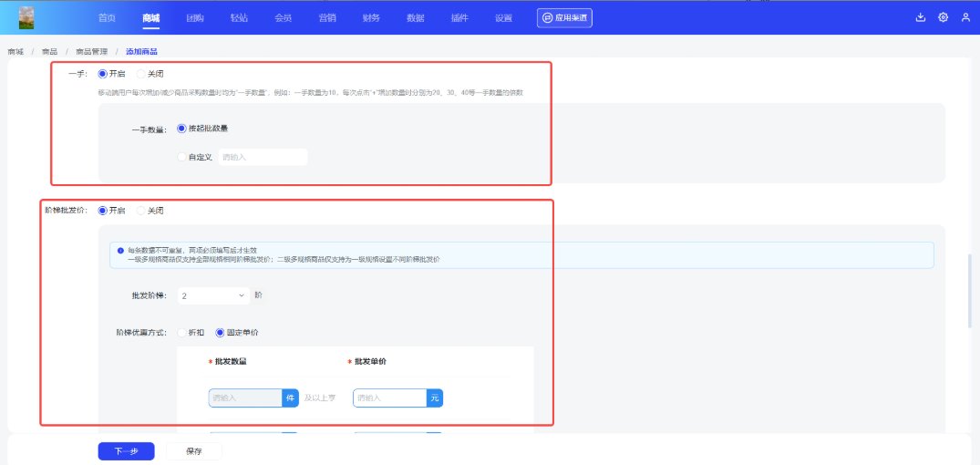Viewport: 980px width, 465px height.
Task: Open the 商城 top menu
Action: point(150,17)
